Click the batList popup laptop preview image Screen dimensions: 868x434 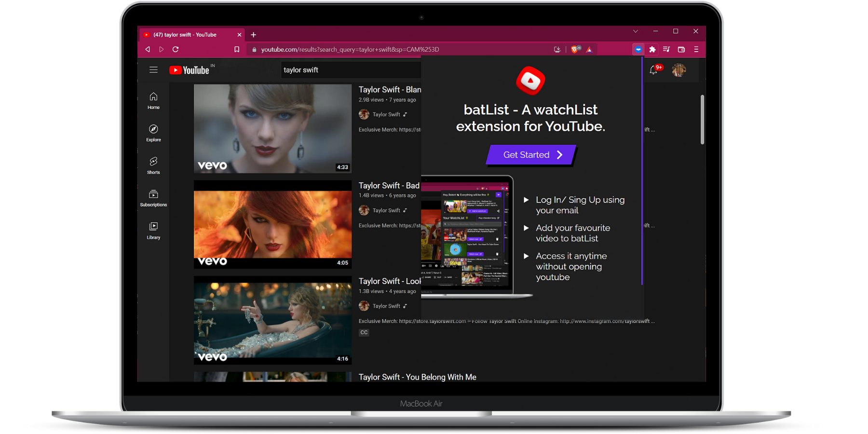click(x=476, y=237)
